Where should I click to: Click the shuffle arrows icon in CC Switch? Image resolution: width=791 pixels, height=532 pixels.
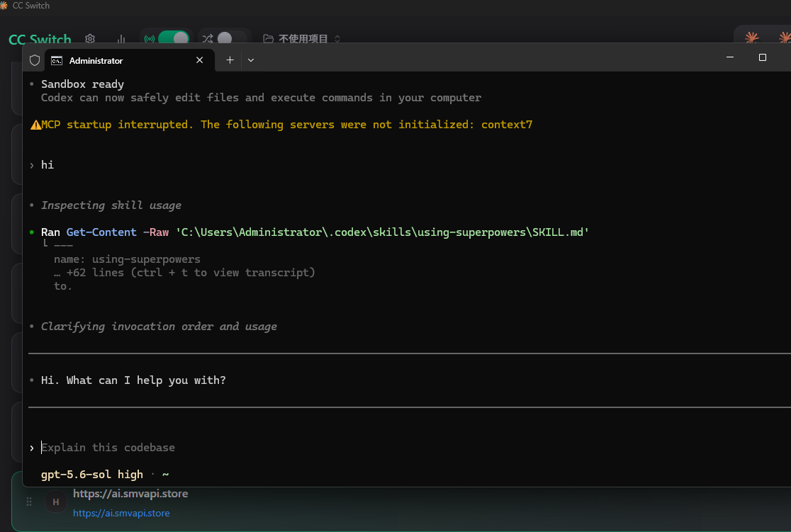(x=208, y=38)
